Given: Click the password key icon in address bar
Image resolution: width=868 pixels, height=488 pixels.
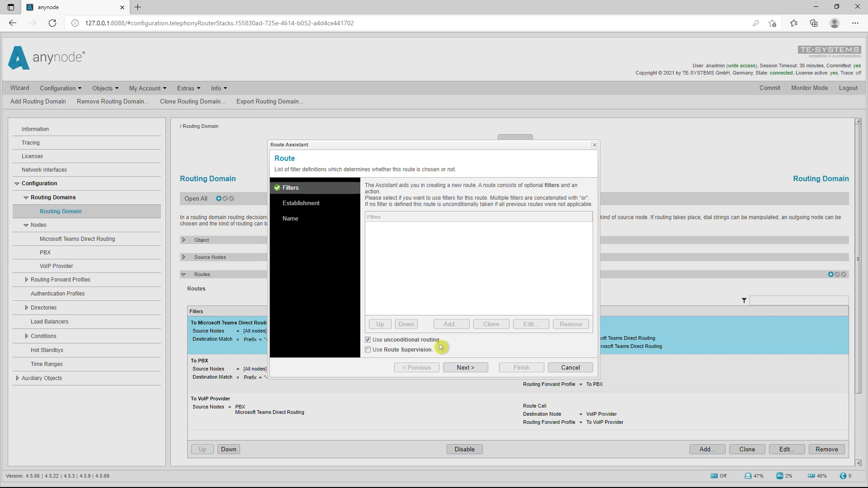Looking at the screenshot, I should tap(755, 23).
